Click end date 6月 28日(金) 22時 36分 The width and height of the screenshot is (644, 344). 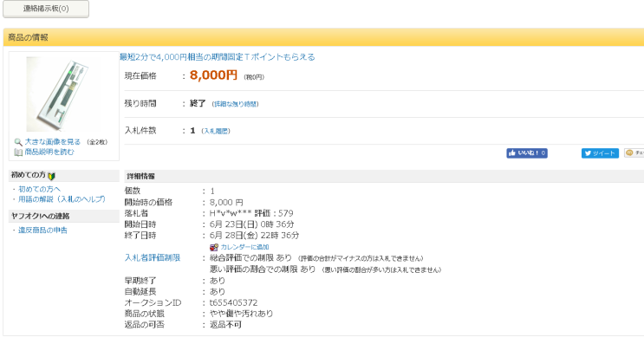point(254,236)
